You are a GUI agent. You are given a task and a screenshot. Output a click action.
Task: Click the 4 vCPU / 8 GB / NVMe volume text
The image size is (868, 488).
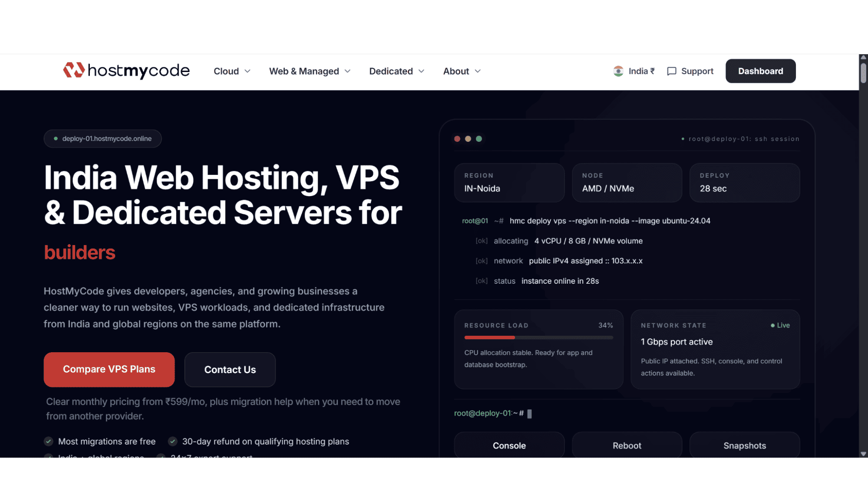pos(588,241)
